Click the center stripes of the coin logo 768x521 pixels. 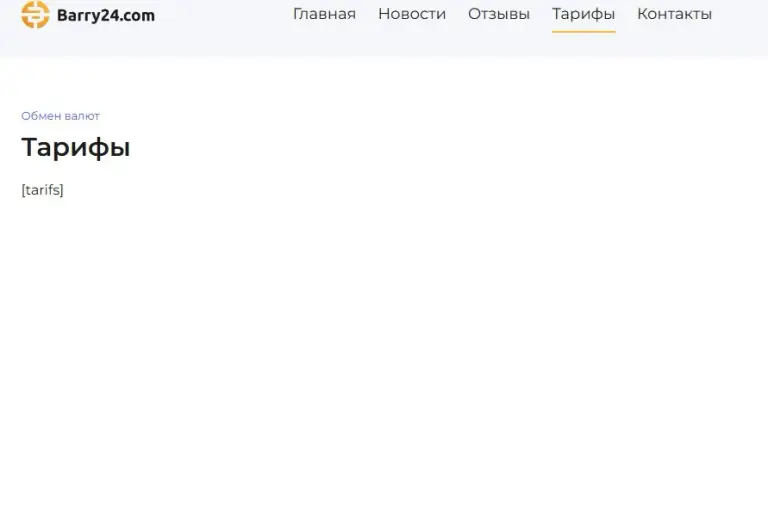tap(35, 15)
